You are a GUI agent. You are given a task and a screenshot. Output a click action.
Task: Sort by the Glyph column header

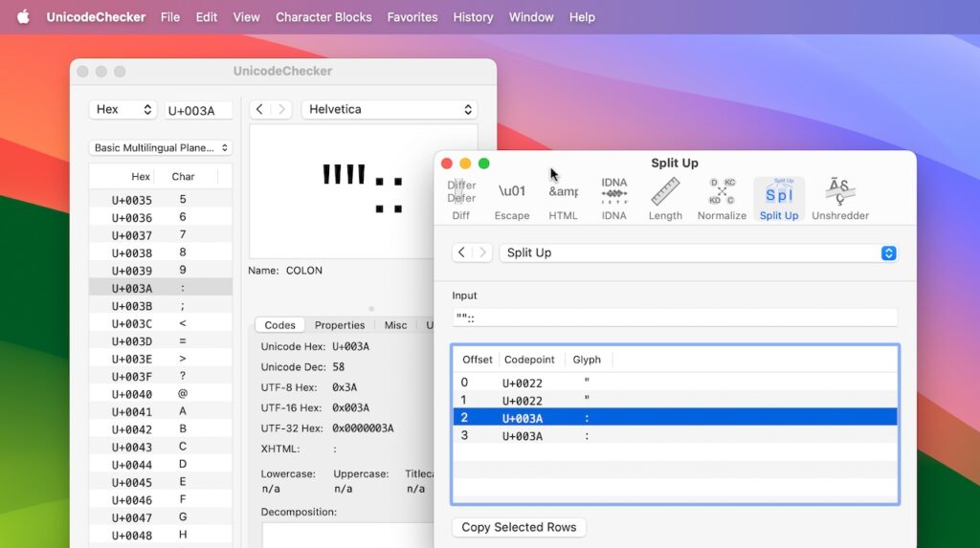tap(587, 360)
